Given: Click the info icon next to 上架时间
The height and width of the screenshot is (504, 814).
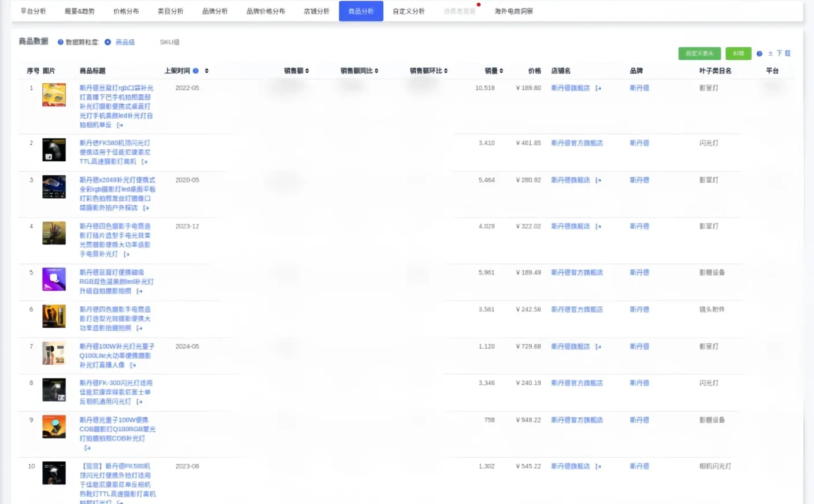Looking at the screenshot, I should (x=196, y=71).
